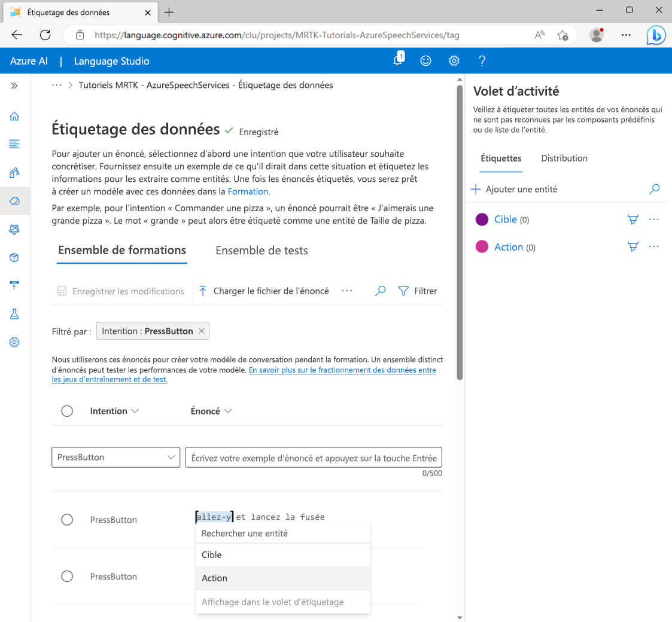Remove the PressButton intention filter
Screen dimensions: 672x622
click(202, 331)
